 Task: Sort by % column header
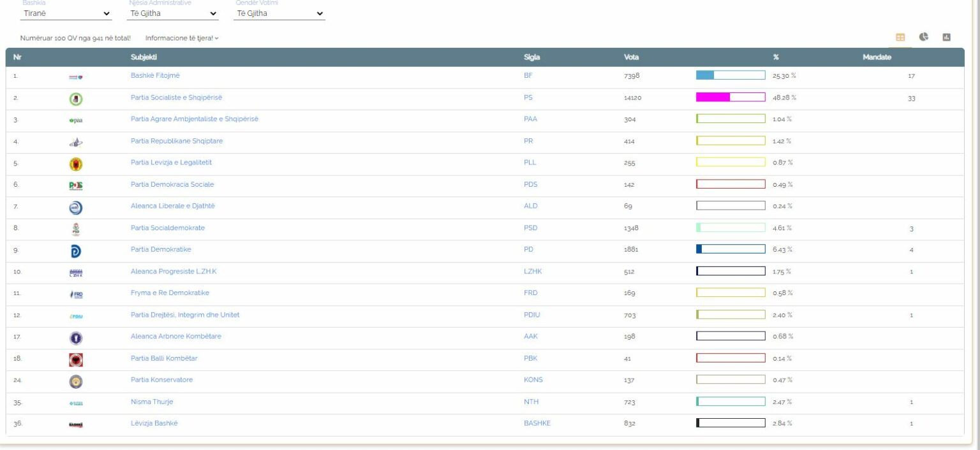coord(776,57)
